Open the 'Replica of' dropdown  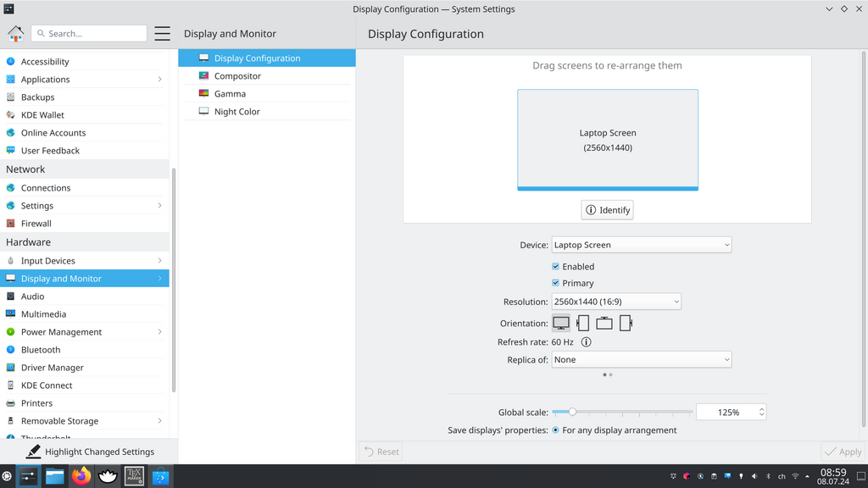[x=641, y=360]
